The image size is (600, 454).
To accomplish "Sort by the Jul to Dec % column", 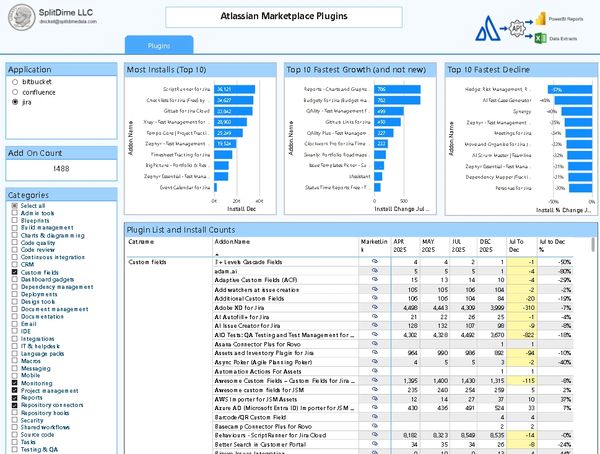I will click(553, 245).
